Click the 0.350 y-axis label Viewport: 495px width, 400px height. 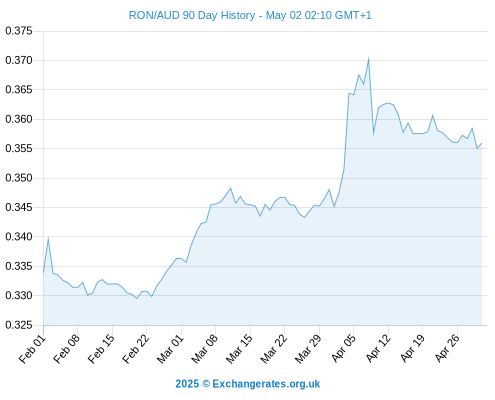click(19, 178)
